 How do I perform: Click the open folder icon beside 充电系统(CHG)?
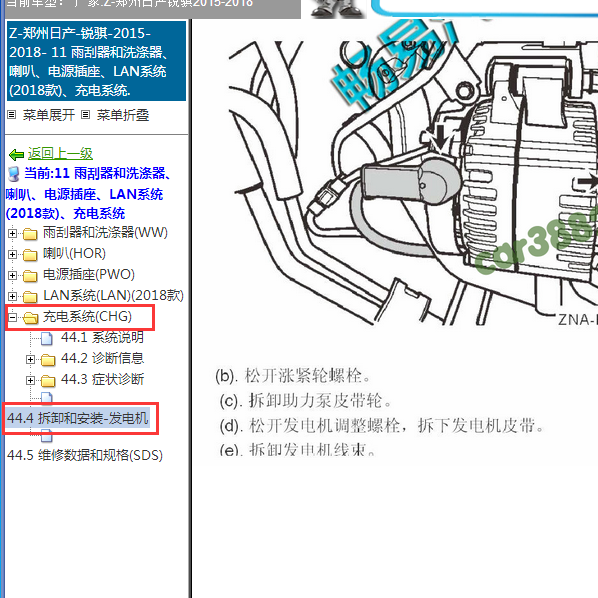tap(31, 318)
